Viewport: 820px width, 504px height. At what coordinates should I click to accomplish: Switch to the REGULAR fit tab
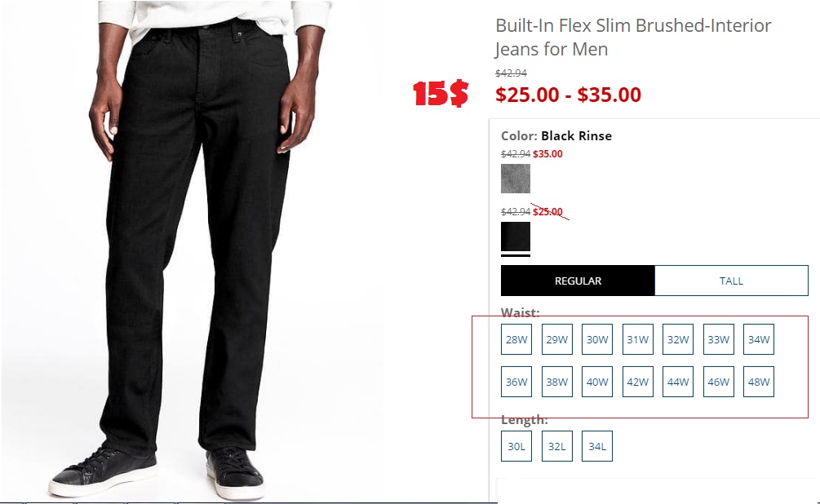coord(578,281)
